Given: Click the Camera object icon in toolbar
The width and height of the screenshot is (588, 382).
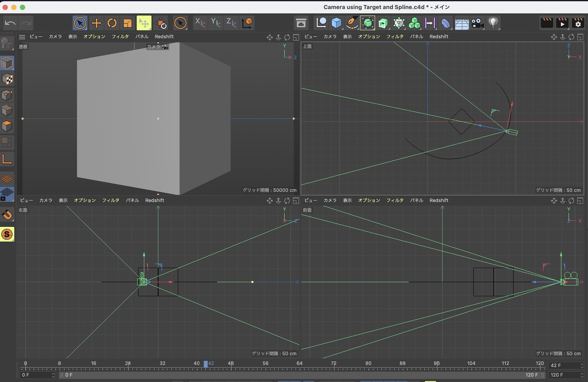Looking at the screenshot, I should tap(477, 23).
